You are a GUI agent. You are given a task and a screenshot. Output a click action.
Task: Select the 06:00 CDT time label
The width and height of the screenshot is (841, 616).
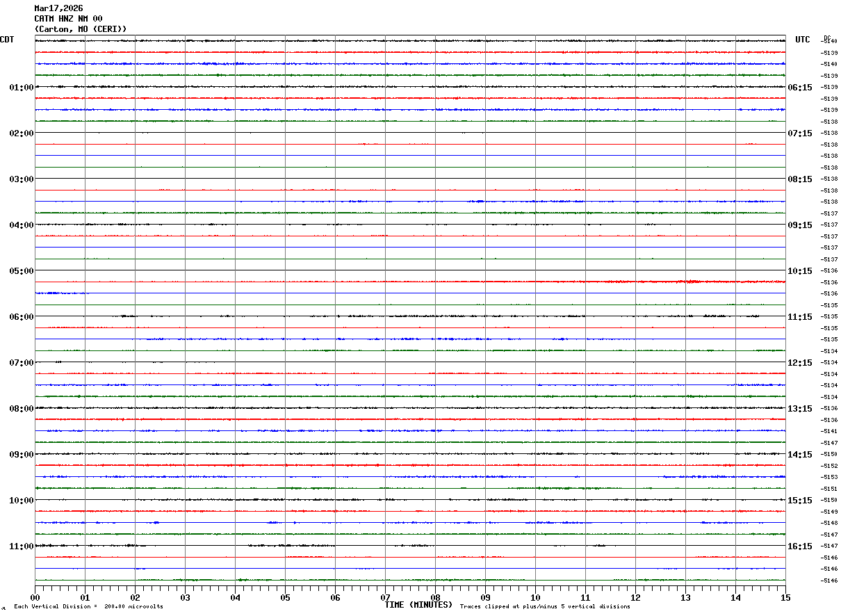coord(22,317)
